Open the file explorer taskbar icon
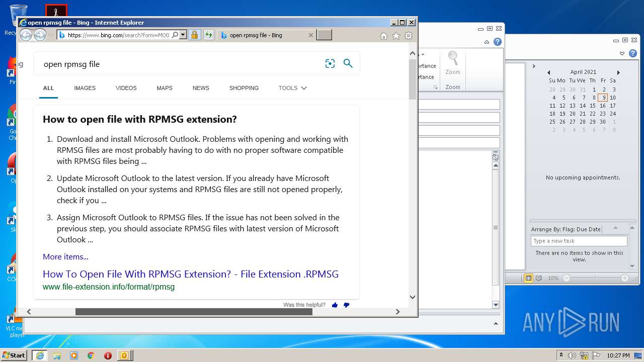644x362 pixels. pos(57,355)
